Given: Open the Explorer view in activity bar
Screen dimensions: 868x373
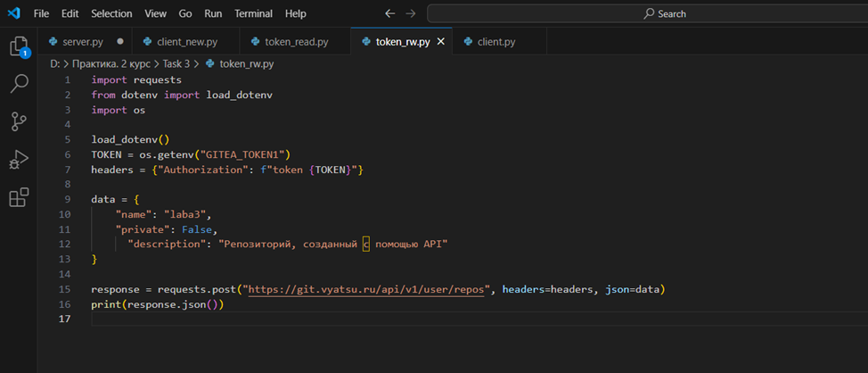Looking at the screenshot, I should pos(19,46).
